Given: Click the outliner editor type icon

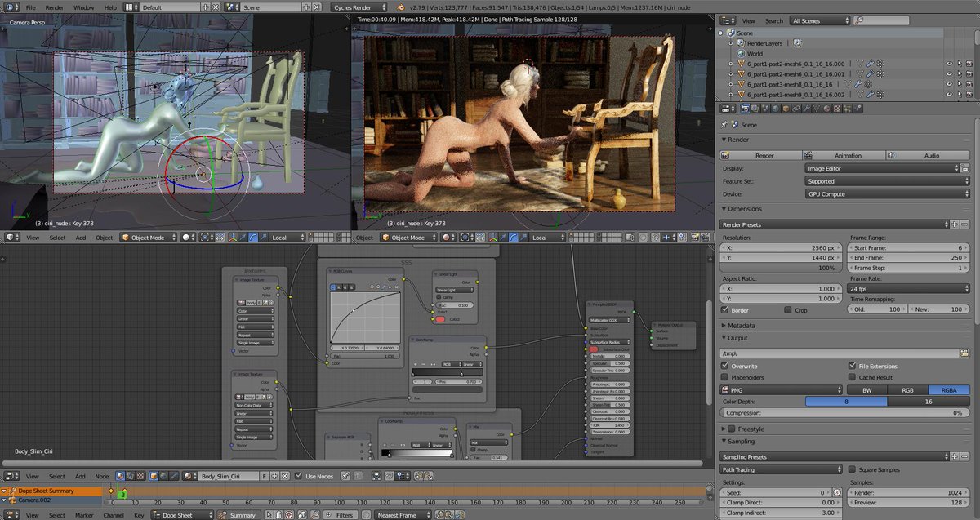Looking at the screenshot, I should [726, 20].
